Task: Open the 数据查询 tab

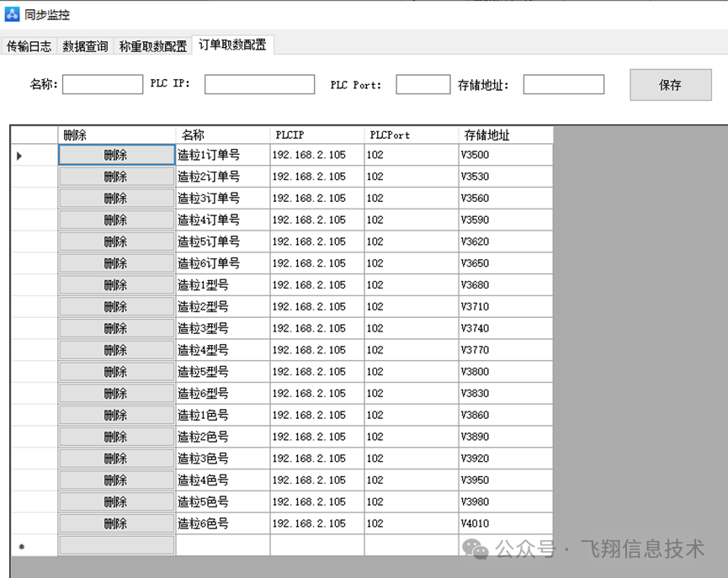Action: 86,46
